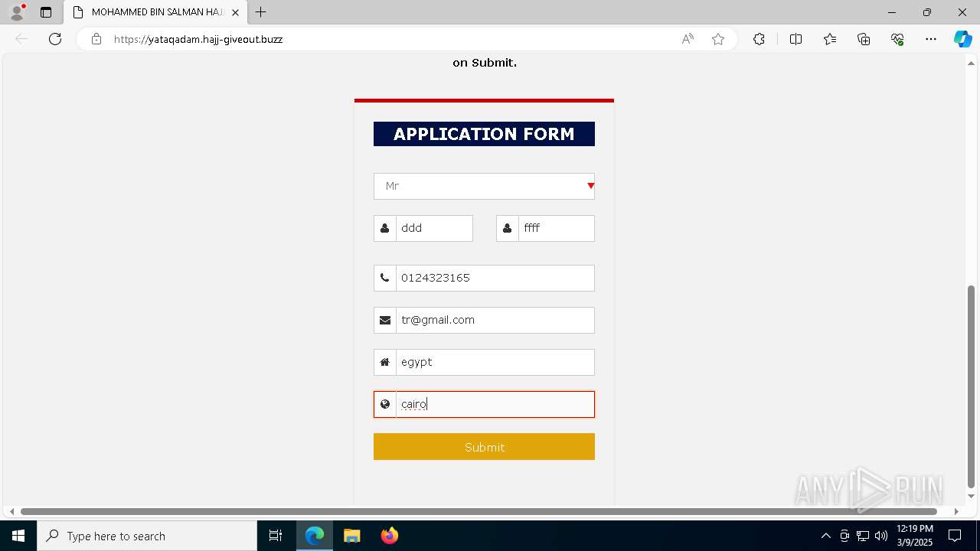Open the Copilot icon

pyautogui.click(x=962, y=39)
